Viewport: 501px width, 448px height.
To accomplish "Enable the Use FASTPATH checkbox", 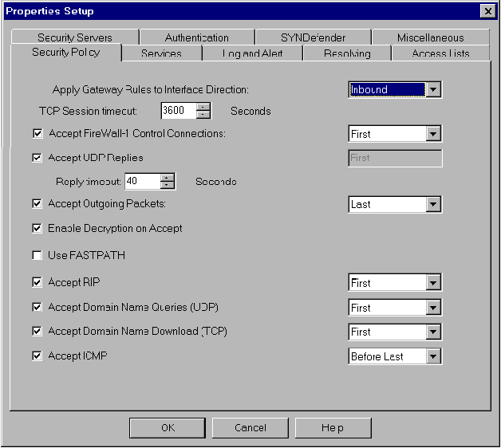I will tap(37, 256).
